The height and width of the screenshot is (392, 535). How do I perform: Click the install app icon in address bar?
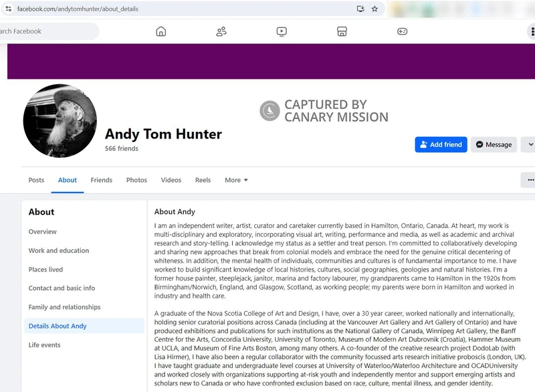[360, 9]
